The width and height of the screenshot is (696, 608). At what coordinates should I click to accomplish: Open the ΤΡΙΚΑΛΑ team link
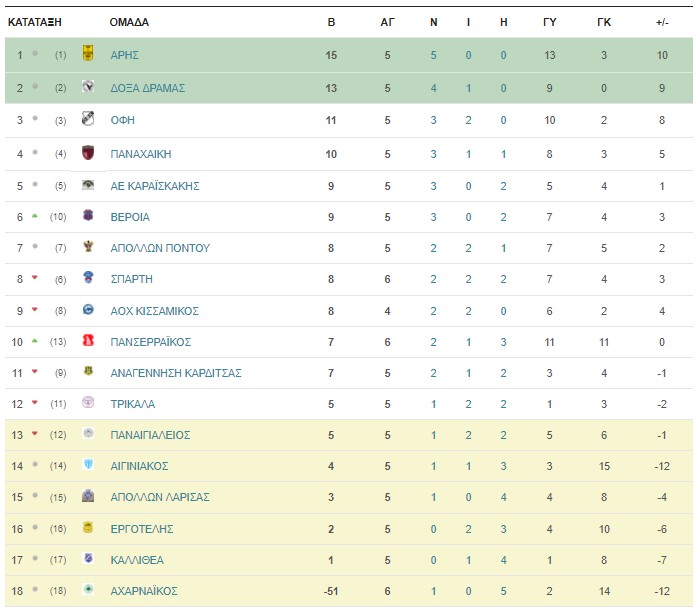coord(133,404)
